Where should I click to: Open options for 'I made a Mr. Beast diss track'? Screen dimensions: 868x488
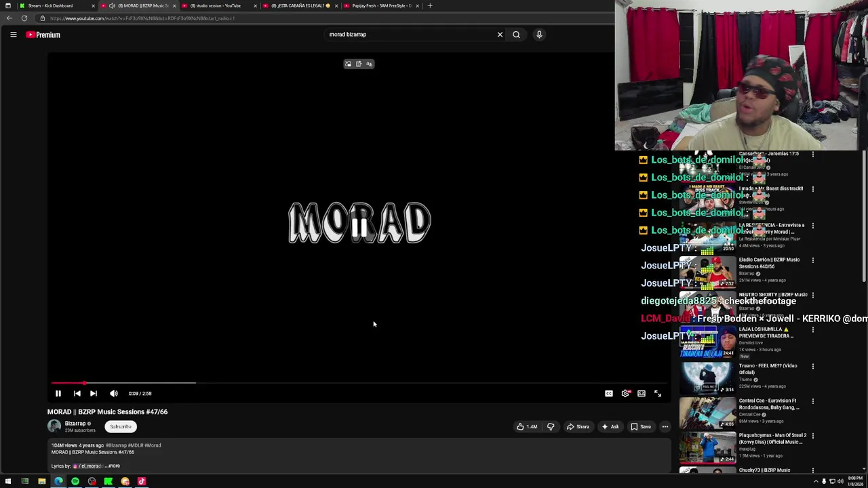[813, 189]
